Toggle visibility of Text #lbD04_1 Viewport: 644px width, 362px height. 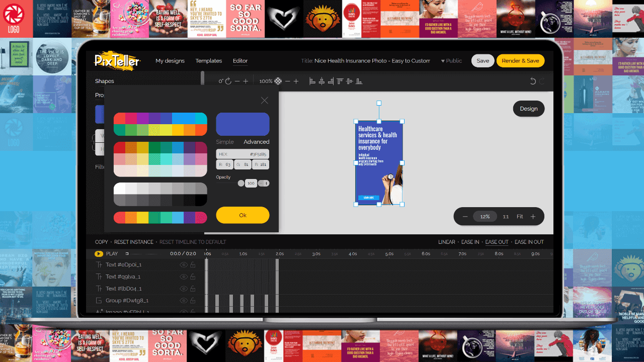[x=184, y=289]
